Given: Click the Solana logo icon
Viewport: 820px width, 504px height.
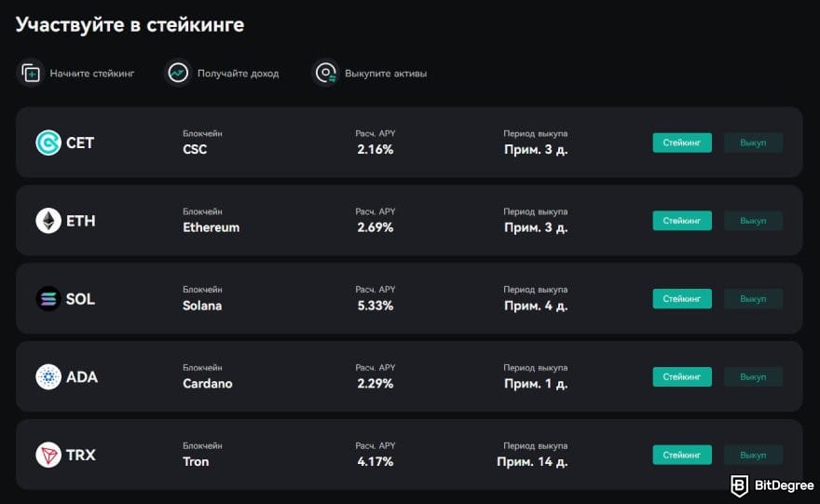Looking at the screenshot, I should (x=48, y=298).
